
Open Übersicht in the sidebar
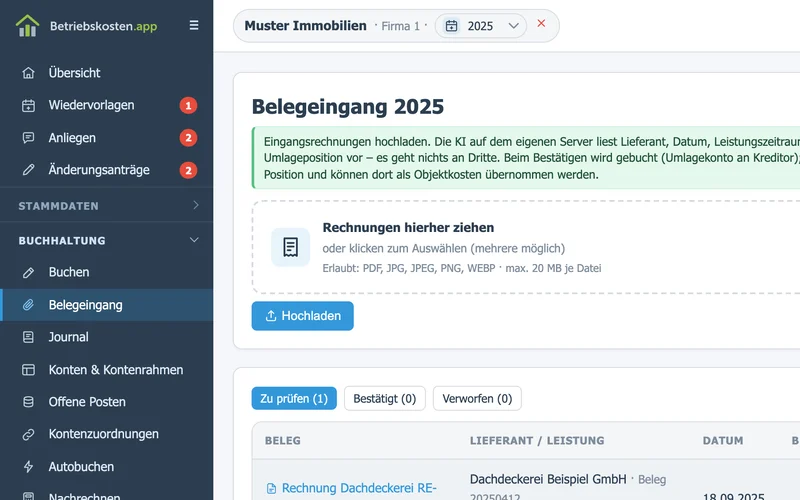click(74, 73)
